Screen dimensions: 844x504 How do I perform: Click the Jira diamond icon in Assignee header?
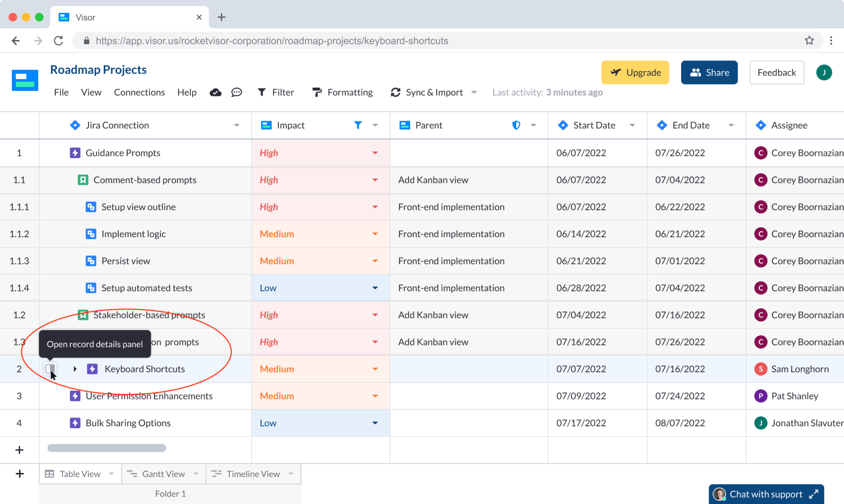pos(761,125)
